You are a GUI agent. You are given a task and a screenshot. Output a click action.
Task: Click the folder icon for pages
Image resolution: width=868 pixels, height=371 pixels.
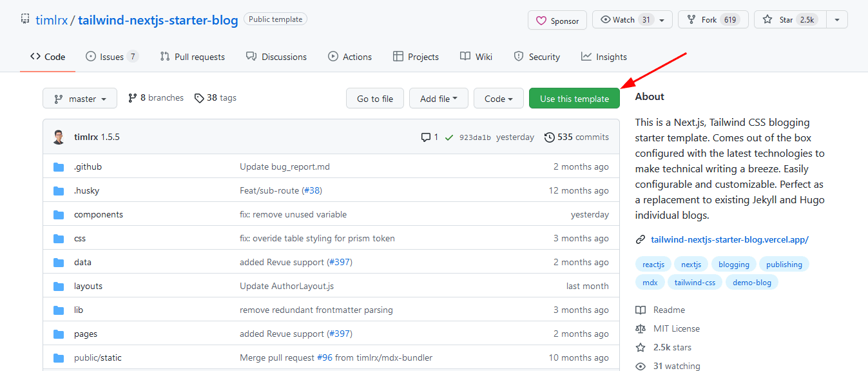pos(59,334)
